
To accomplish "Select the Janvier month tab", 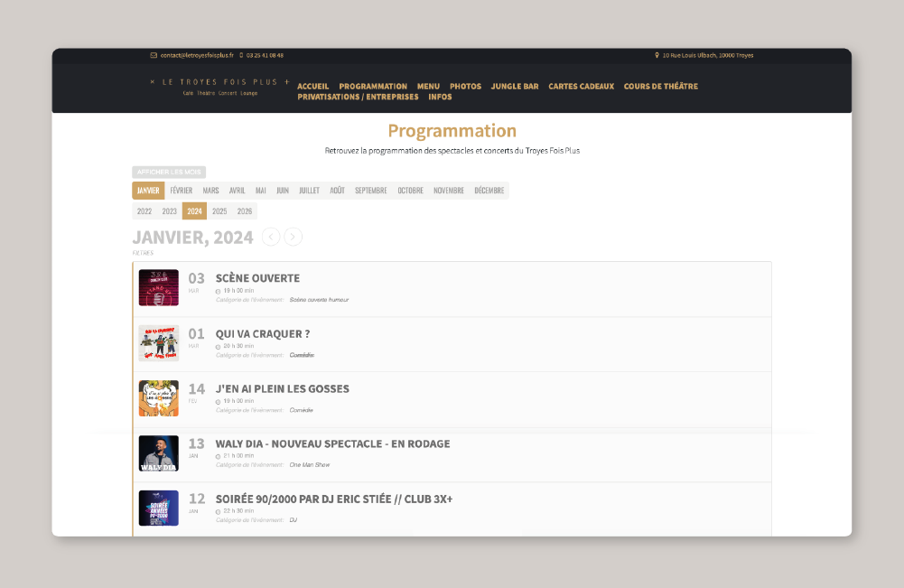I will tap(148, 191).
